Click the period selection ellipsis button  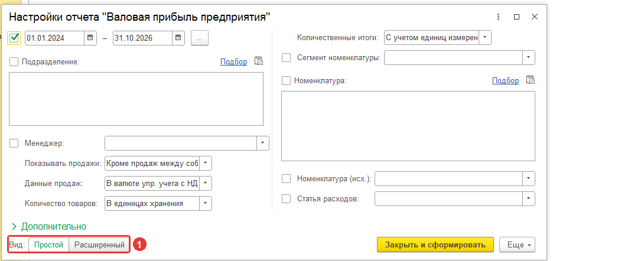pyautogui.click(x=200, y=38)
